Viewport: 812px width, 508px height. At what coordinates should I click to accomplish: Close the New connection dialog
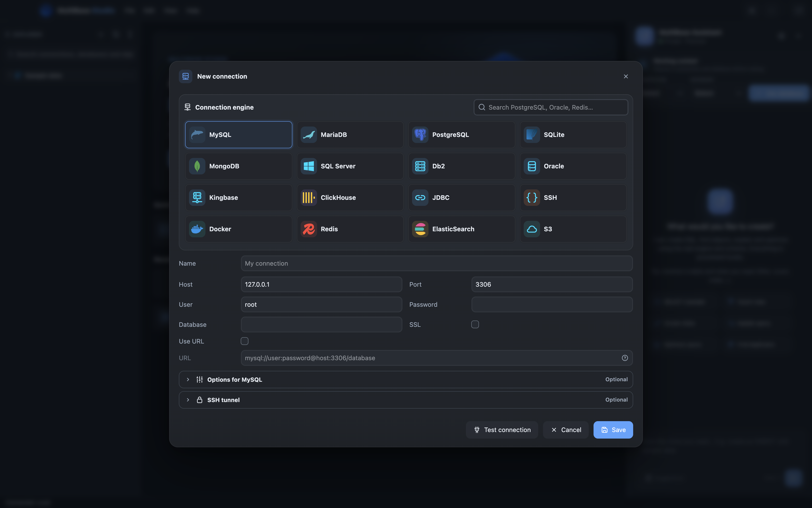(625, 76)
